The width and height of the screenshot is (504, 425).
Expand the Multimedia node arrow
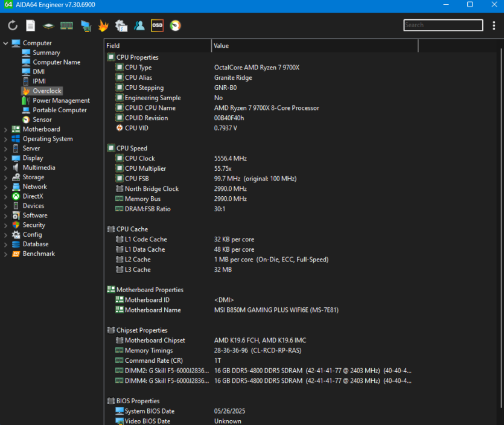coord(5,168)
